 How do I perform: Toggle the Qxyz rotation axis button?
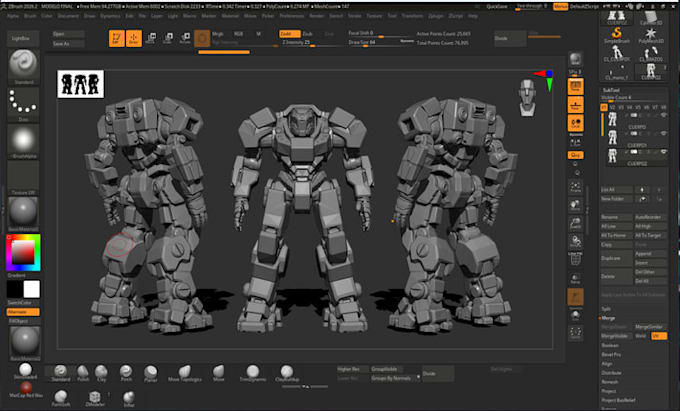point(575,155)
